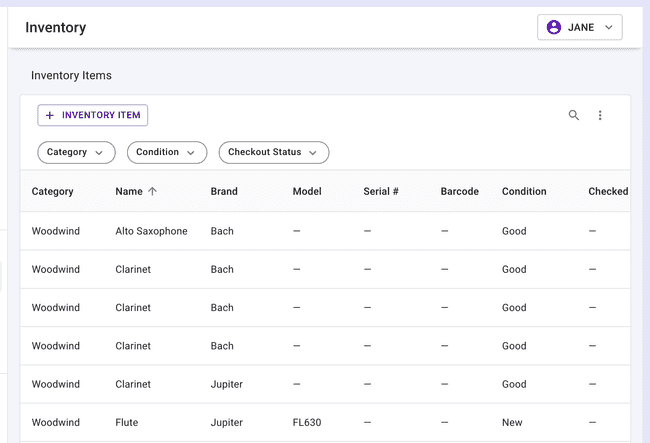Click the Jane user avatar icon
This screenshot has width=650, height=443.
(554, 28)
